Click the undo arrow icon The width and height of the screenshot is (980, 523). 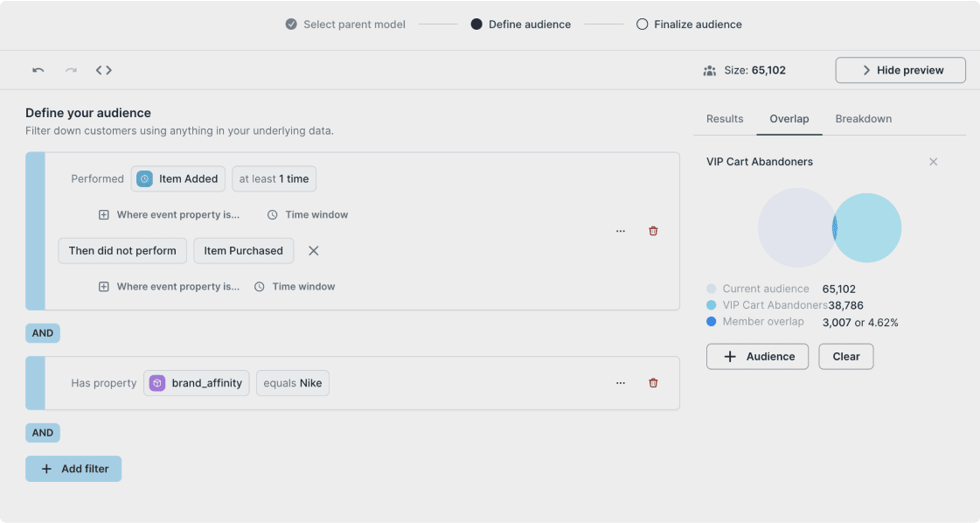click(38, 70)
